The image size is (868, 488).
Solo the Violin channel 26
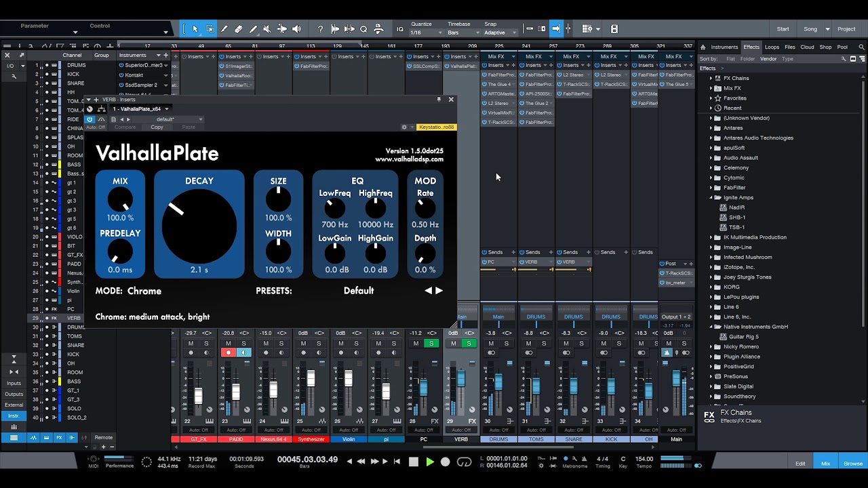[x=356, y=344]
